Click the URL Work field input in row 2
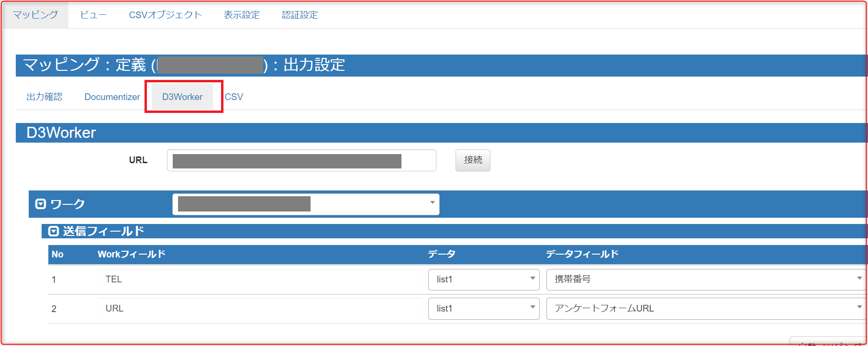Viewport: 868px width, 346px height. point(259,309)
